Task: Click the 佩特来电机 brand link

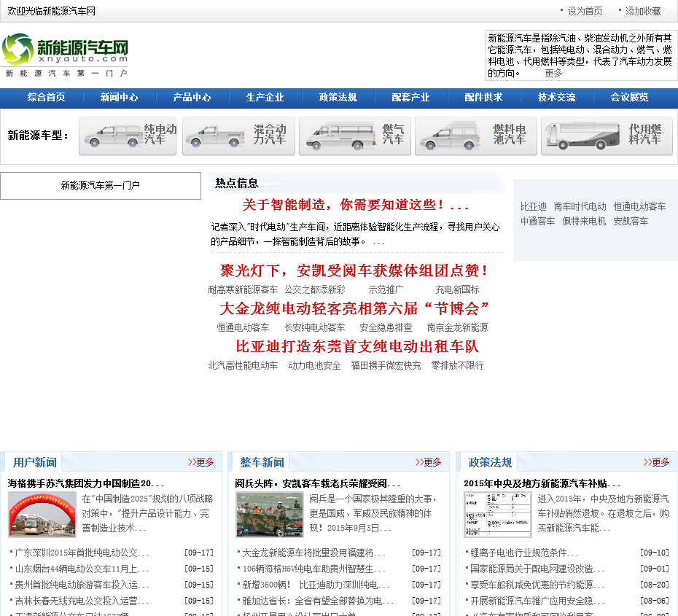Action: click(x=584, y=222)
